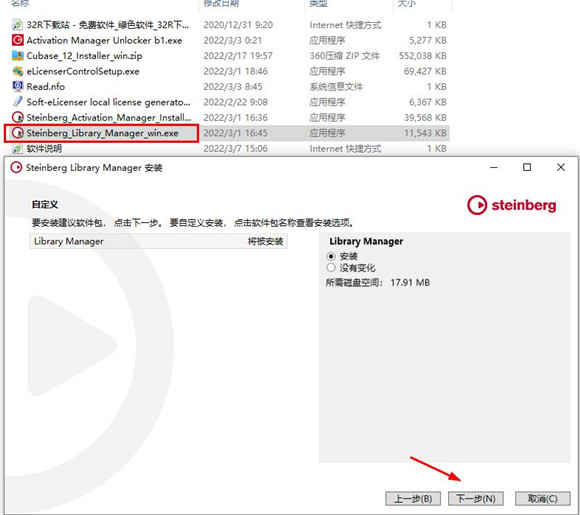Viewport: 580px width, 515px height.
Task: Maximize the Steinberg Library Manager installer window
Action: 527,167
